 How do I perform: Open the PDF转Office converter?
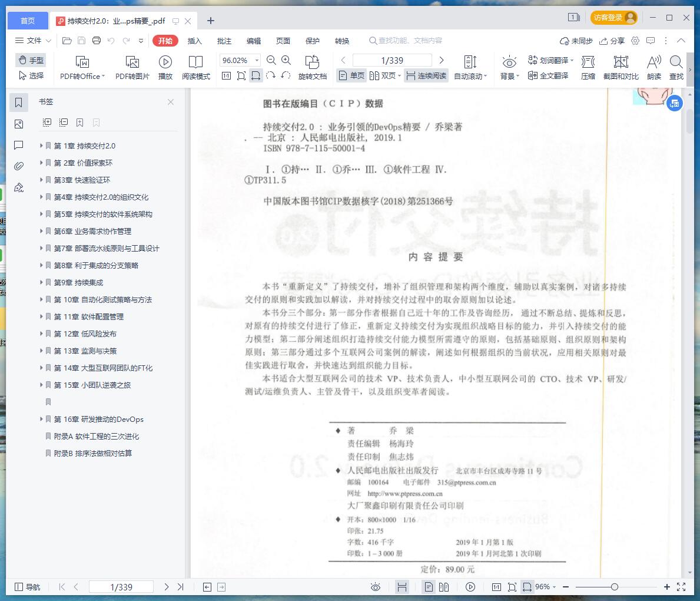click(82, 68)
